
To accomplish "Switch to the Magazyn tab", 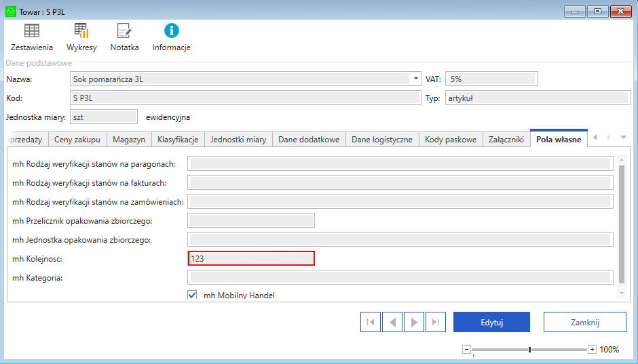I will click(x=129, y=140).
